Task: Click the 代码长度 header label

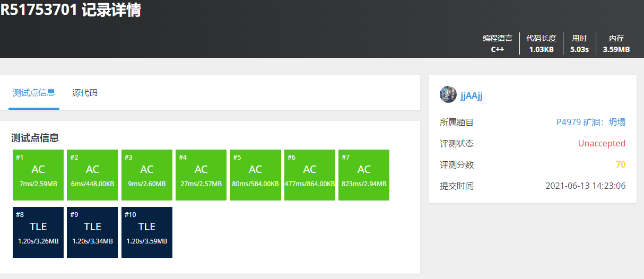Action: click(541, 38)
